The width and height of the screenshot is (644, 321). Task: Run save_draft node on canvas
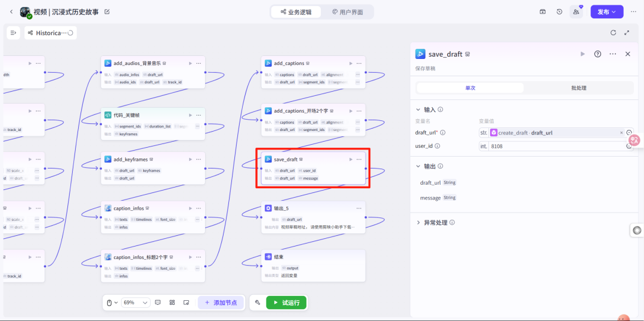pos(351,159)
